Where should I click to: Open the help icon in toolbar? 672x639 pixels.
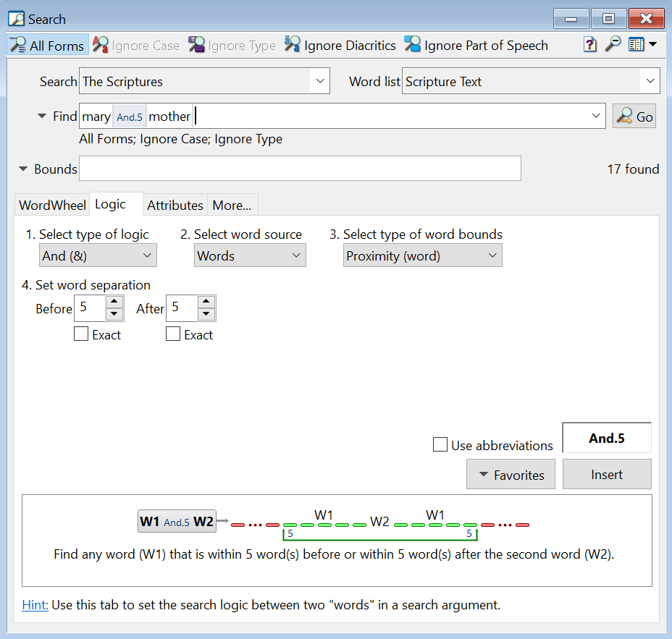coord(590,45)
